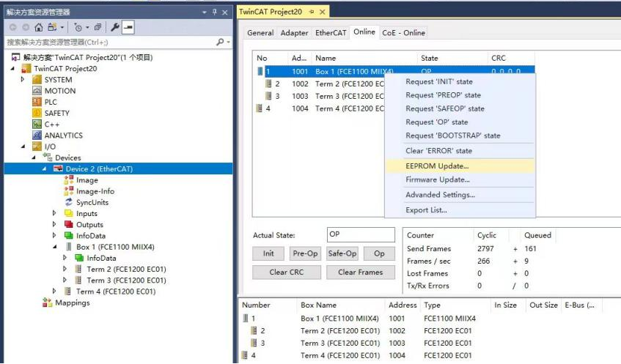Close the TwinCAT Project20 document tab
The image size is (621, 364).
(323, 12)
